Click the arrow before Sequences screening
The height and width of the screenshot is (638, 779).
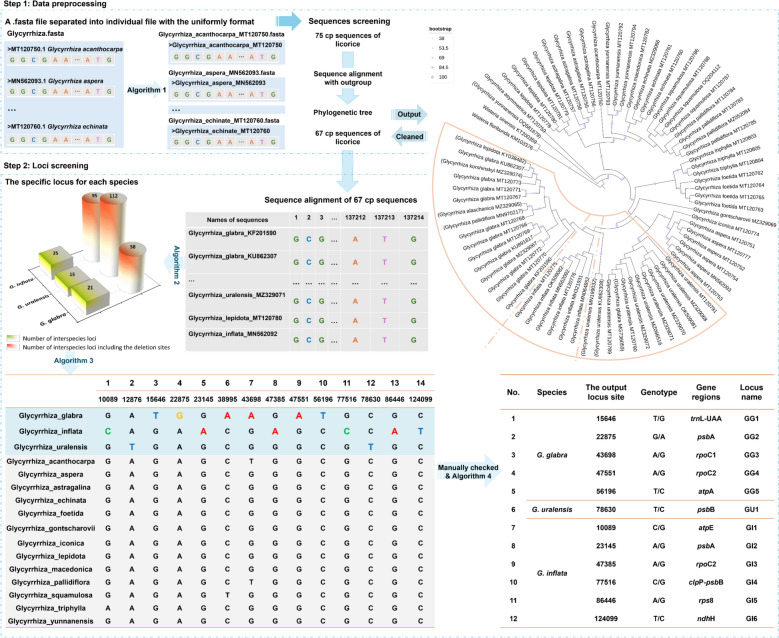[x=288, y=21]
